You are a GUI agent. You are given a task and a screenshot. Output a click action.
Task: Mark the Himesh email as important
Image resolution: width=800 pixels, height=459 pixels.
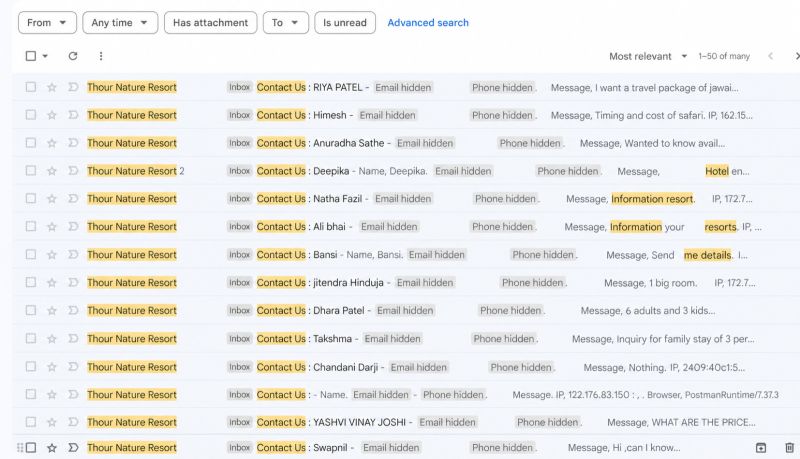[73, 115]
